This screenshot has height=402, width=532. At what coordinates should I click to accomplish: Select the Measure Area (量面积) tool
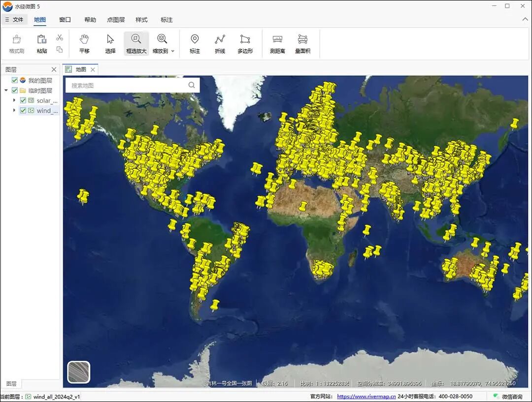click(302, 44)
